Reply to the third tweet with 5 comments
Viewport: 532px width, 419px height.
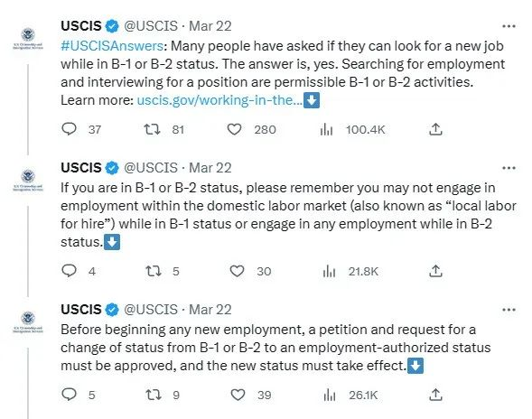[x=70, y=395]
